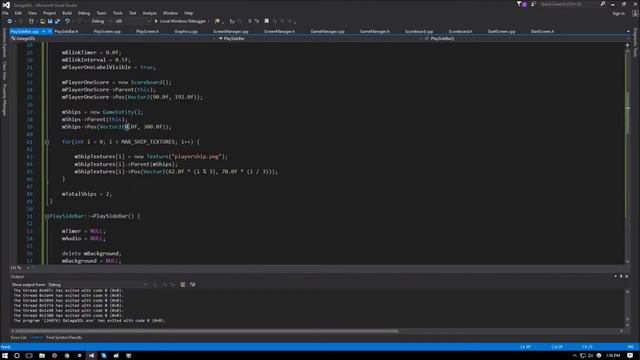Screen dimensions: 640x360
Task: Close the Output panel
Action: coord(627,277)
